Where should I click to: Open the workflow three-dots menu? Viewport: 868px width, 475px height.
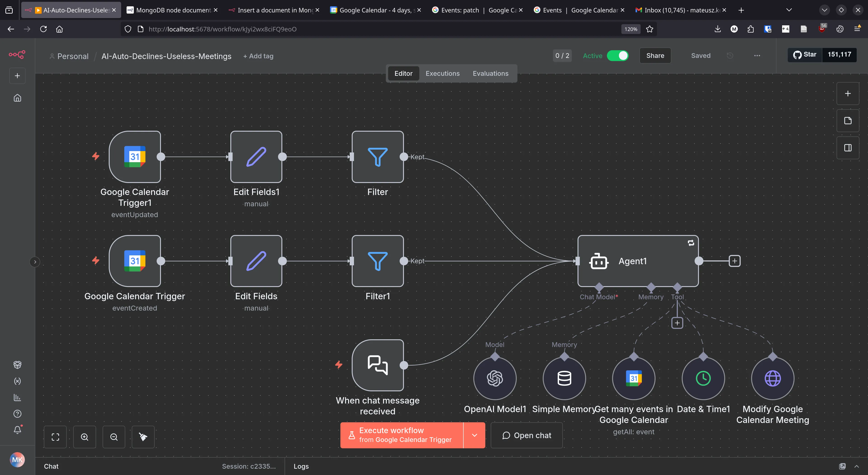coord(757,56)
